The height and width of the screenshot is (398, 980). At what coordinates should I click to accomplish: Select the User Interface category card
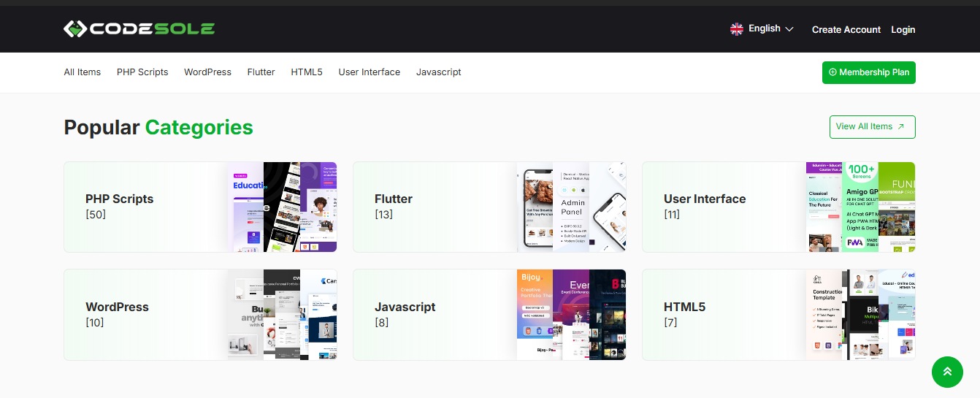tap(778, 207)
